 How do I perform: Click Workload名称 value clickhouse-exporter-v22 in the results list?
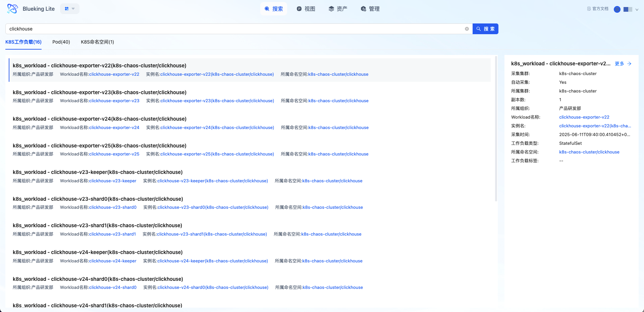[x=114, y=74]
